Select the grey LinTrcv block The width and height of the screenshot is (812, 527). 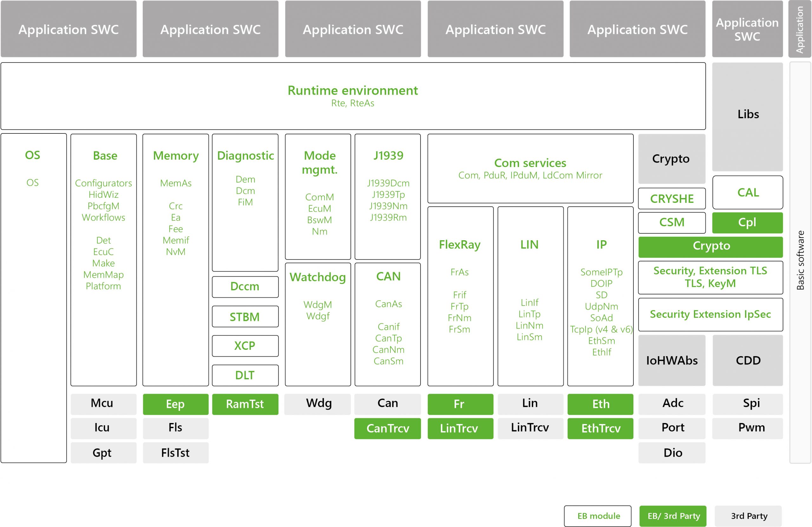[530, 428]
